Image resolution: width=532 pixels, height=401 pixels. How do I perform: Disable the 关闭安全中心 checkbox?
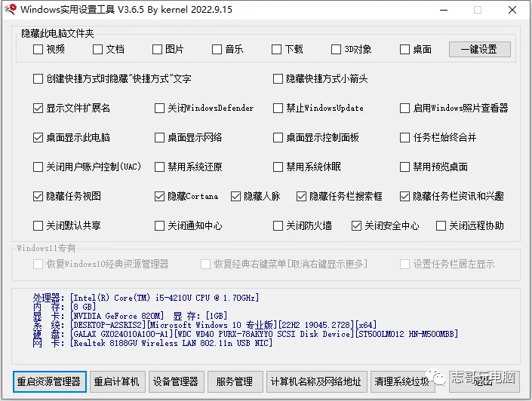coord(357,225)
